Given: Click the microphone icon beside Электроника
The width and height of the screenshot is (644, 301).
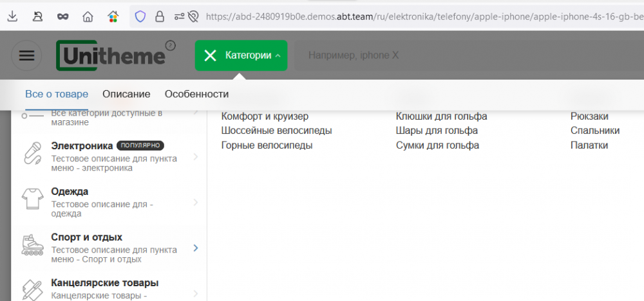Looking at the screenshot, I should pos(33,154).
